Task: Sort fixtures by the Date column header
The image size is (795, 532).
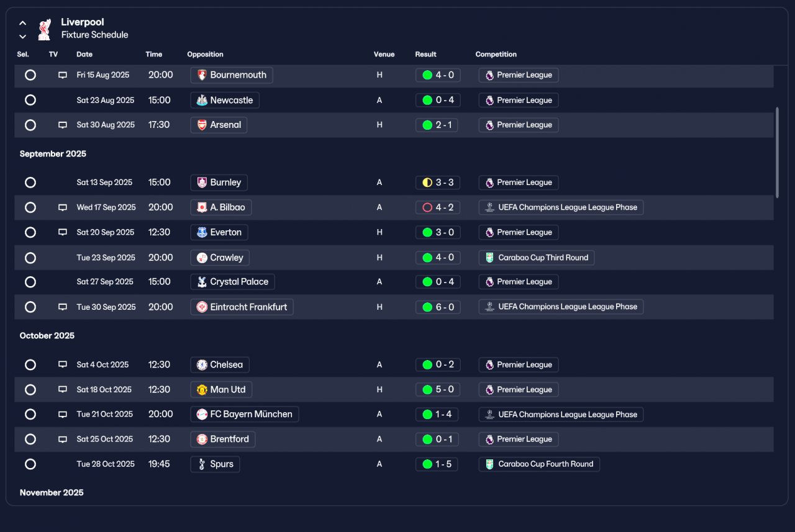Action: [x=84, y=54]
